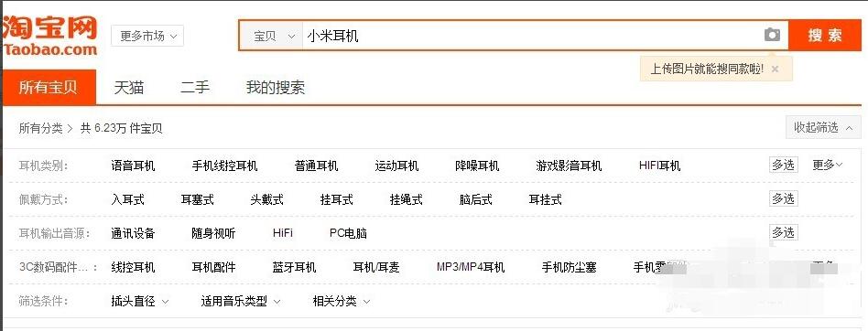Select the 游戏影音耳机 filter
This screenshot has width=868, height=331.
click(569, 165)
